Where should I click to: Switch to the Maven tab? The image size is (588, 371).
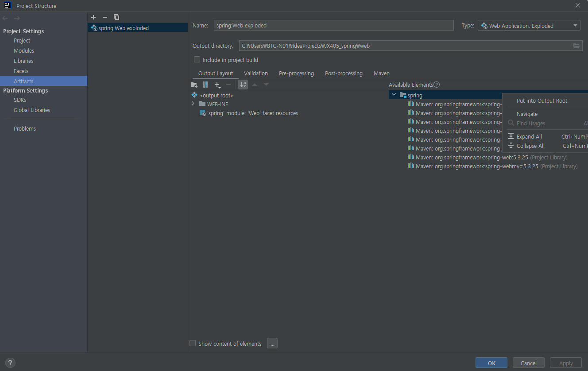click(382, 73)
